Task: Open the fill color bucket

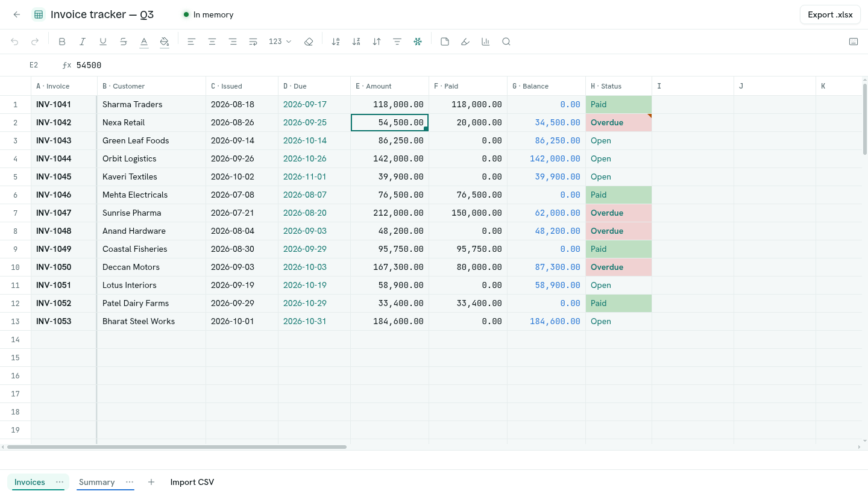Action: (x=165, y=42)
